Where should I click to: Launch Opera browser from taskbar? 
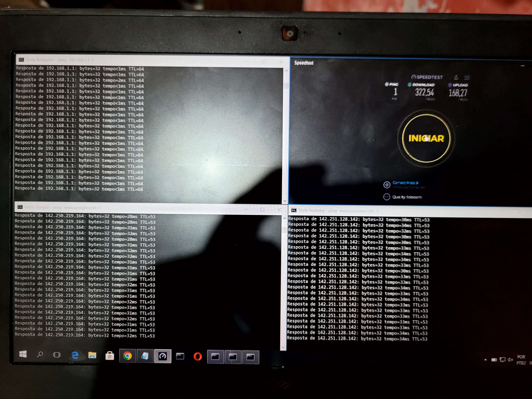[x=198, y=356]
